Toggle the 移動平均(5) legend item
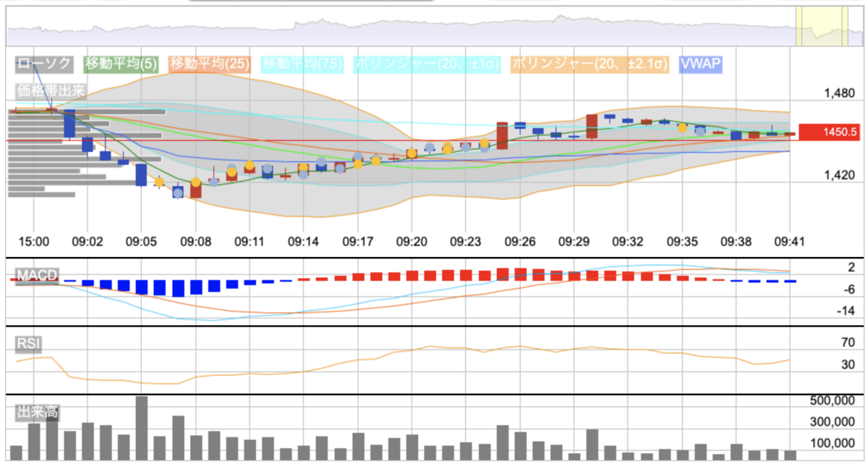The image size is (868, 467). click(119, 64)
